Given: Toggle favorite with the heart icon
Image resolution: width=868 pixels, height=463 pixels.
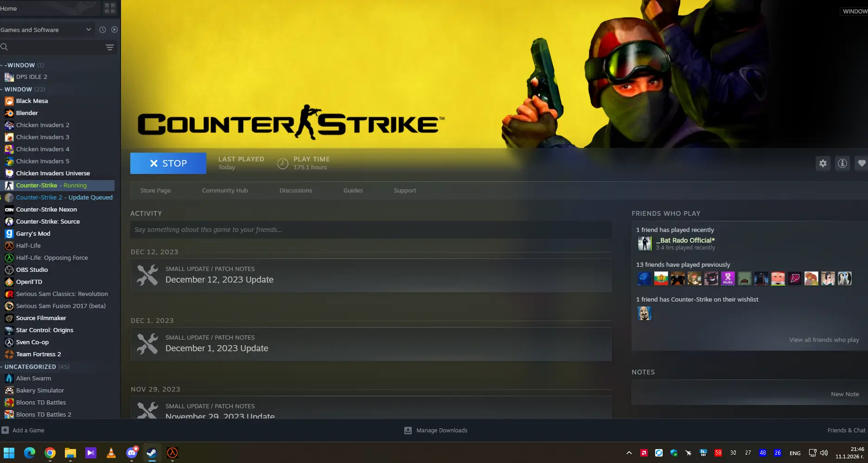Looking at the screenshot, I should [862, 163].
